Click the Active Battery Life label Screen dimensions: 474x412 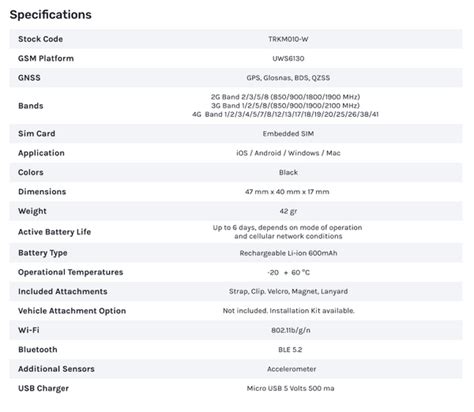(x=54, y=232)
